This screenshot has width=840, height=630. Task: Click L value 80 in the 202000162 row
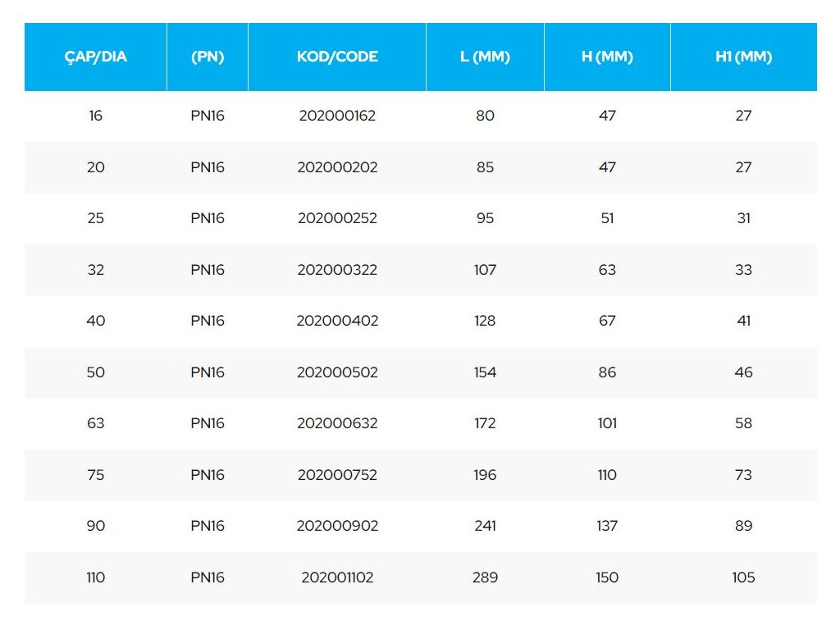pyautogui.click(x=485, y=116)
